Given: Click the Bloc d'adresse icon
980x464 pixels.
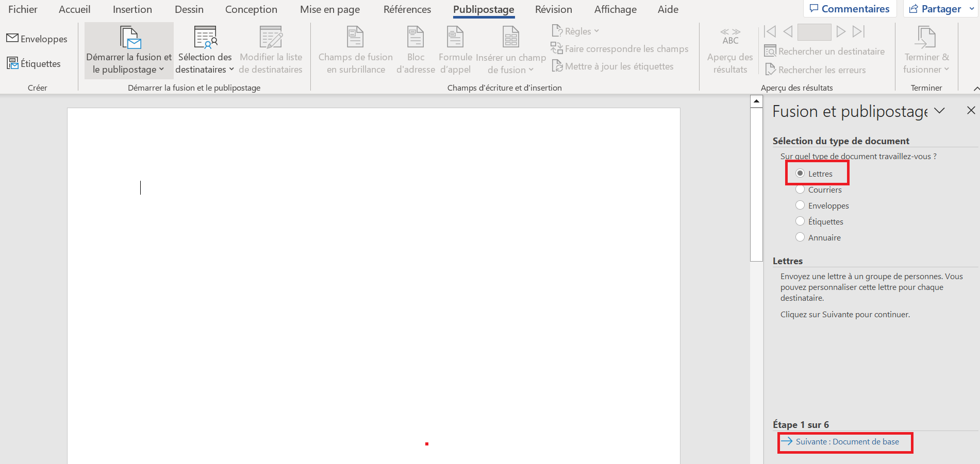Looking at the screenshot, I should [416, 38].
